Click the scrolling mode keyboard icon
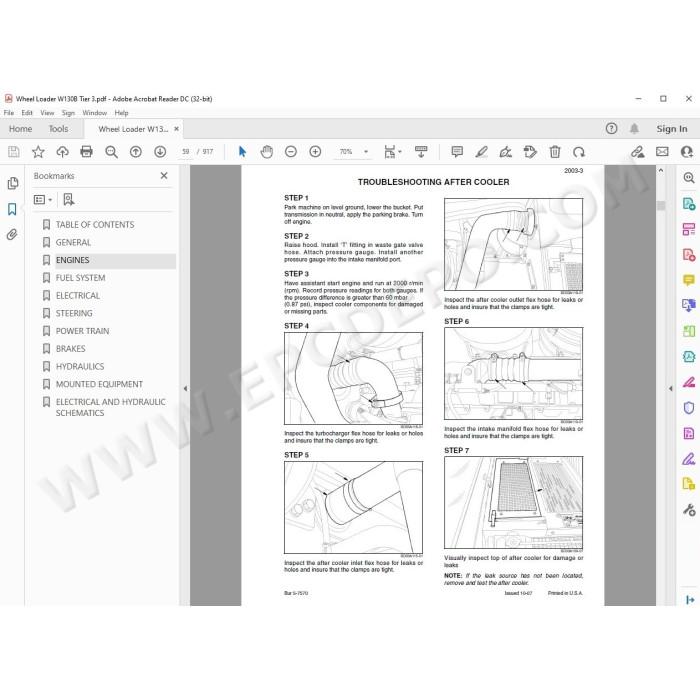 [421, 152]
